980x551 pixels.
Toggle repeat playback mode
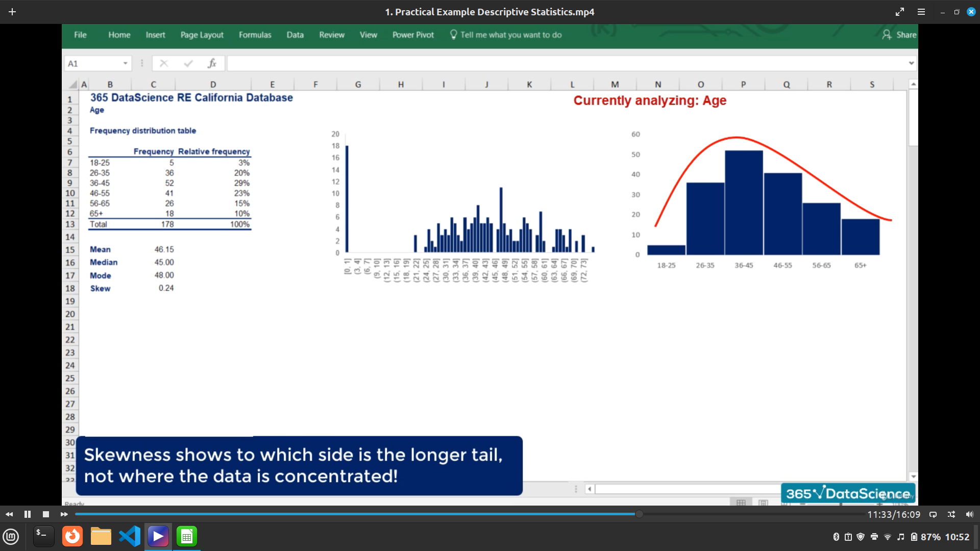[933, 514]
